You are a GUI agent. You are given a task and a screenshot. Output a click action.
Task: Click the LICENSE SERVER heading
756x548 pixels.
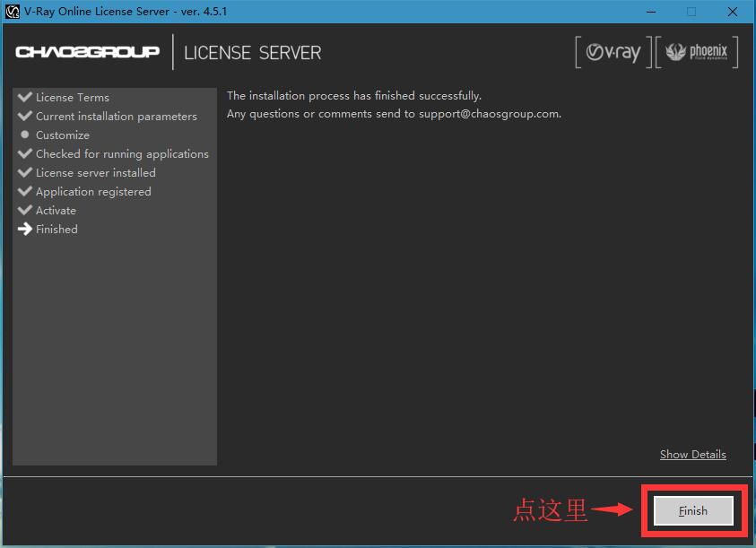coord(252,53)
